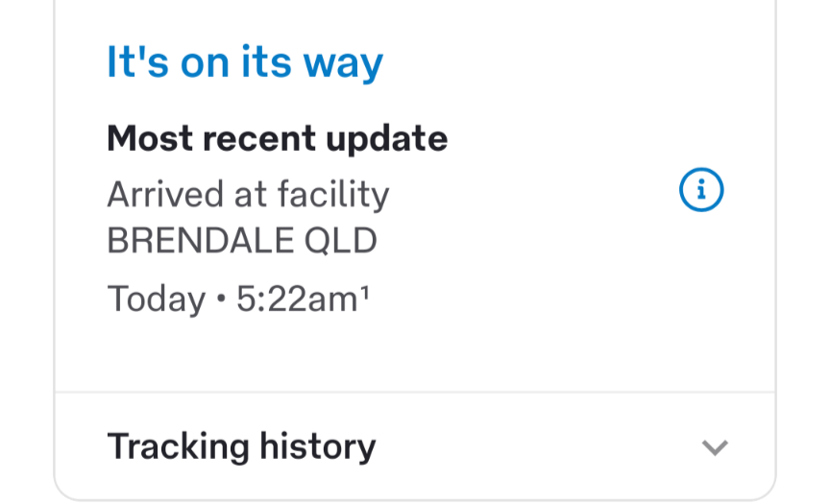830x504 pixels.
Task: Click the BRENDALE QLD location text
Action: click(x=242, y=241)
